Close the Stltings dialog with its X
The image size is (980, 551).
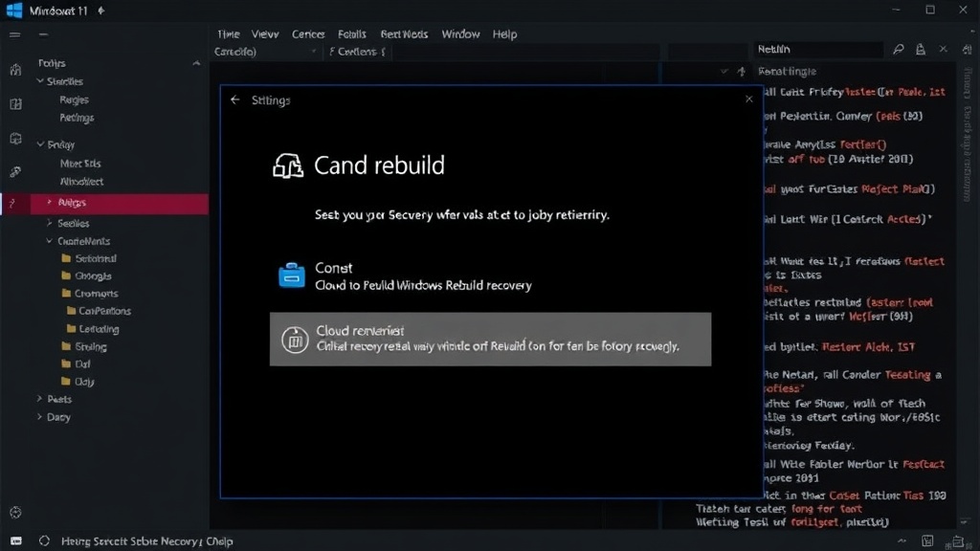point(748,99)
